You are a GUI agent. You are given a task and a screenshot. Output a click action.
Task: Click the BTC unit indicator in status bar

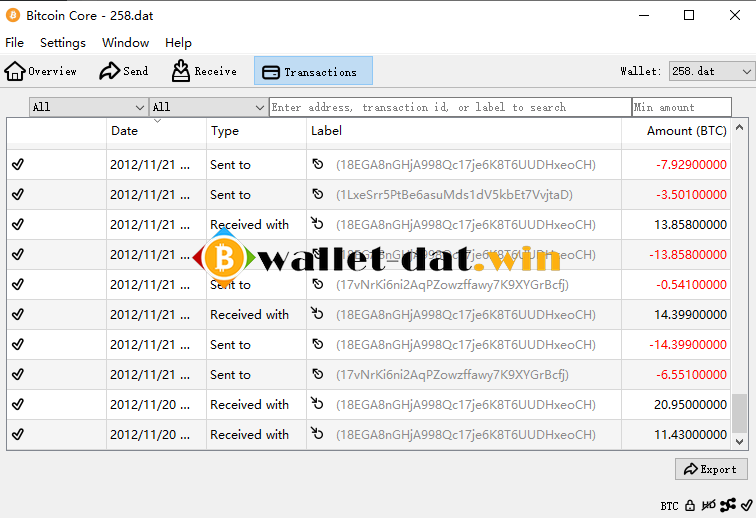coord(669,506)
